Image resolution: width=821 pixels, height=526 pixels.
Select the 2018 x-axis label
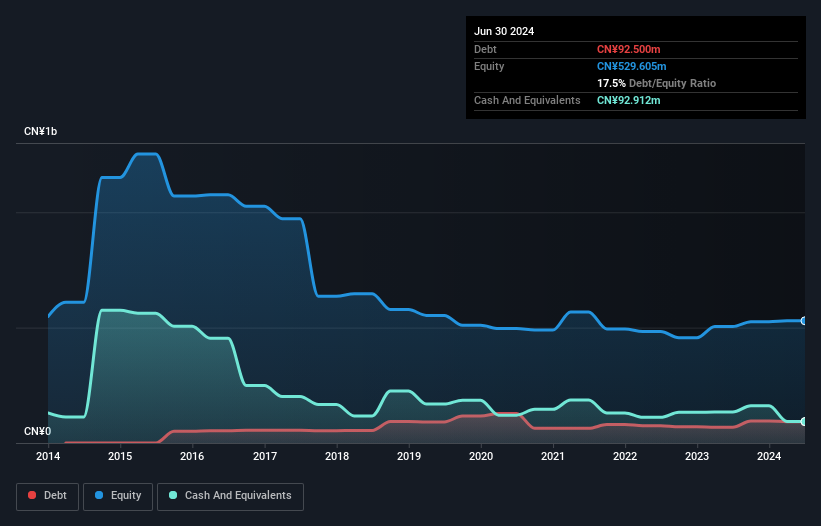(337, 456)
